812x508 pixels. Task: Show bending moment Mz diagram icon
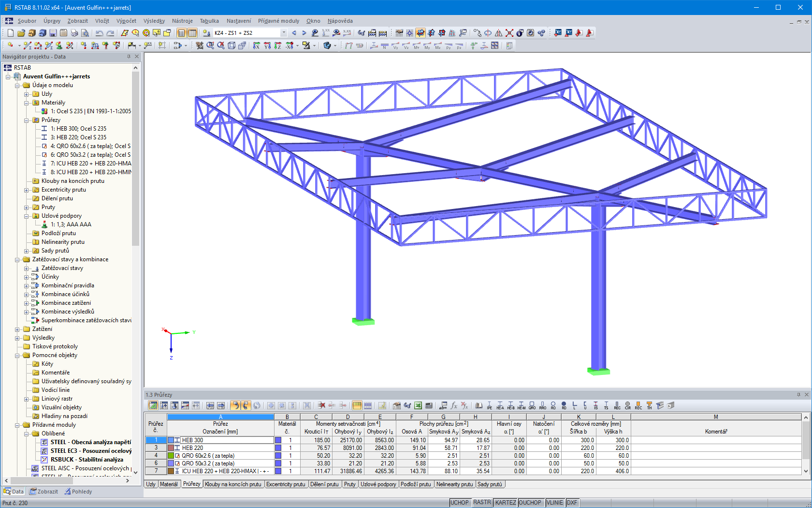pyautogui.click(x=438, y=45)
